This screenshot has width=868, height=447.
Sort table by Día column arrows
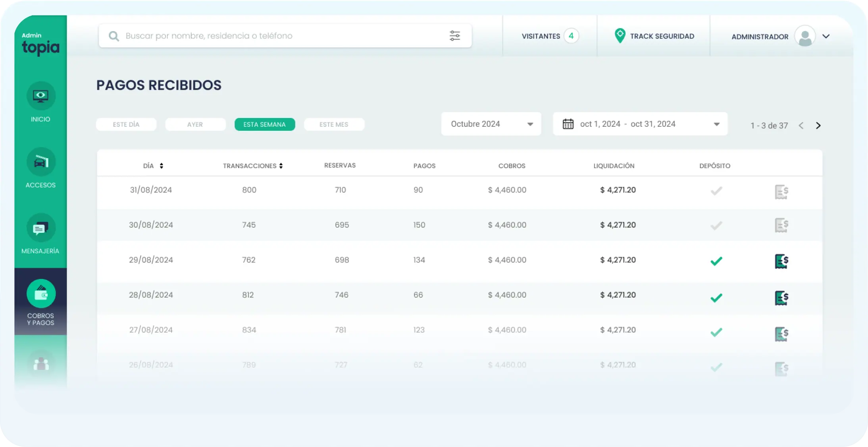(162, 166)
